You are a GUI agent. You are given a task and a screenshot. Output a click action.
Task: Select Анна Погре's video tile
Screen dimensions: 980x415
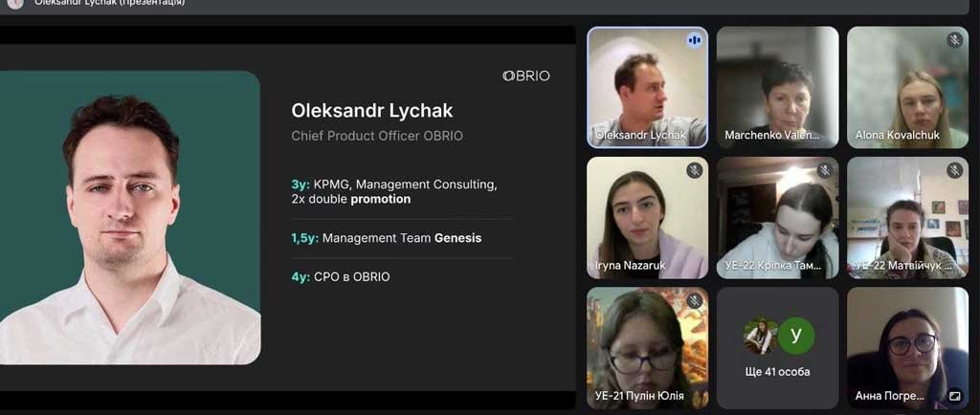[x=907, y=348]
